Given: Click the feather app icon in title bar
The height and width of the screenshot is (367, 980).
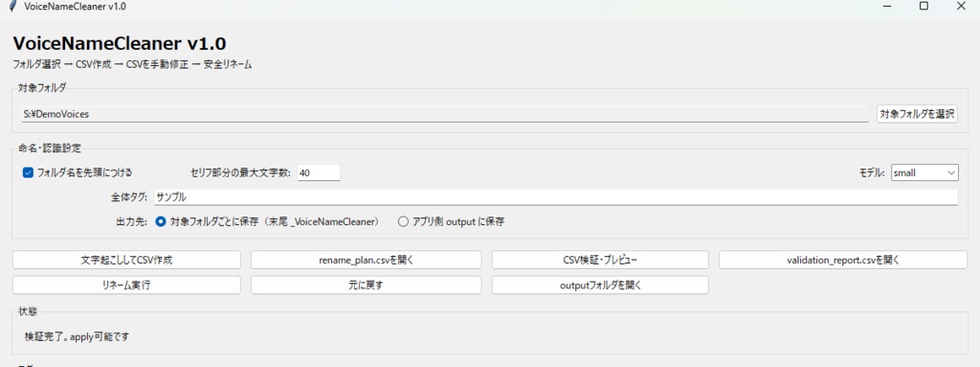Looking at the screenshot, I should [12, 7].
